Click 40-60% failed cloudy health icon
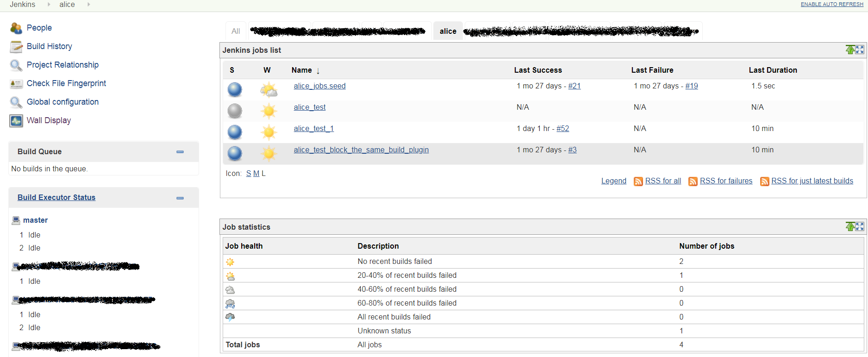Viewport: 868px width, 357px height. coord(230,290)
